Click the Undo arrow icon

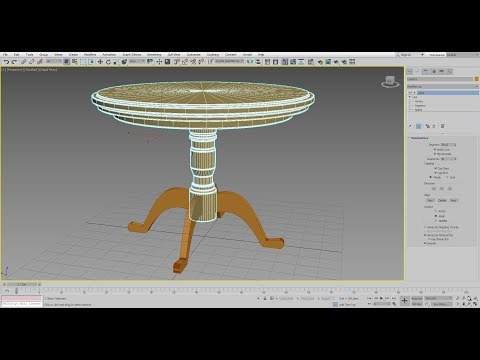pos(6,62)
